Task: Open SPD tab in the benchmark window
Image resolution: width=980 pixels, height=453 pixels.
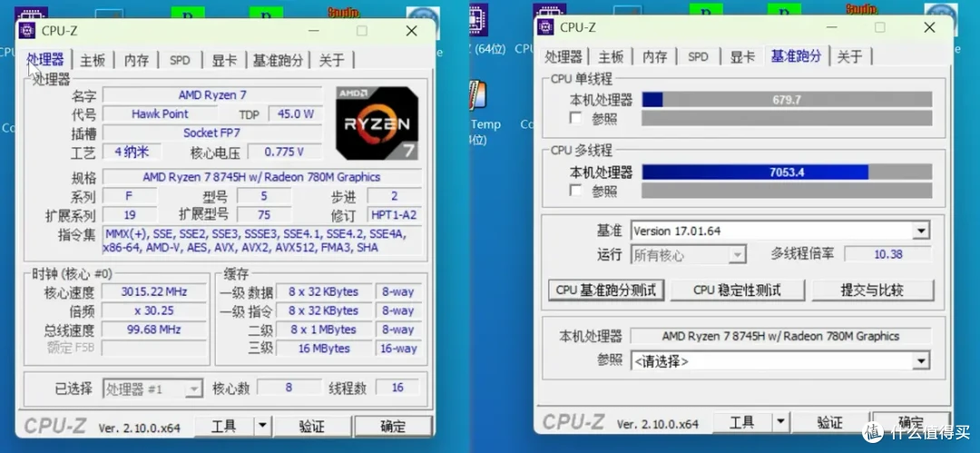Action: coord(698,57)
